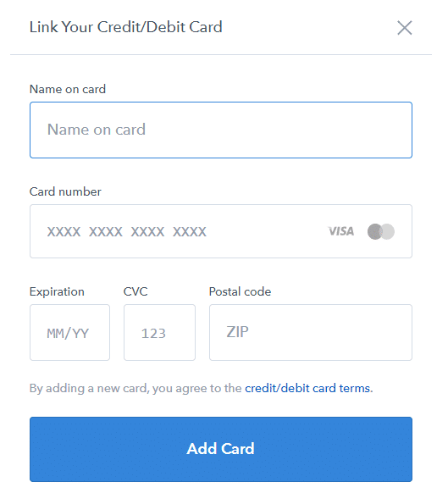Focus the Name on card input field

pyautogui.click(x=221, y=130)
